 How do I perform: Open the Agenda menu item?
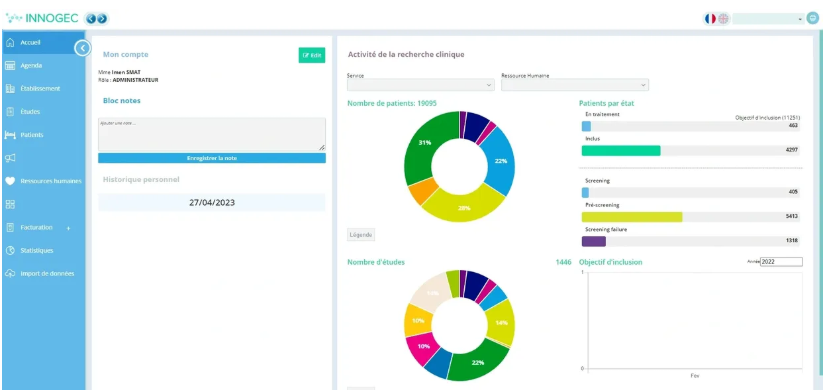31,66
